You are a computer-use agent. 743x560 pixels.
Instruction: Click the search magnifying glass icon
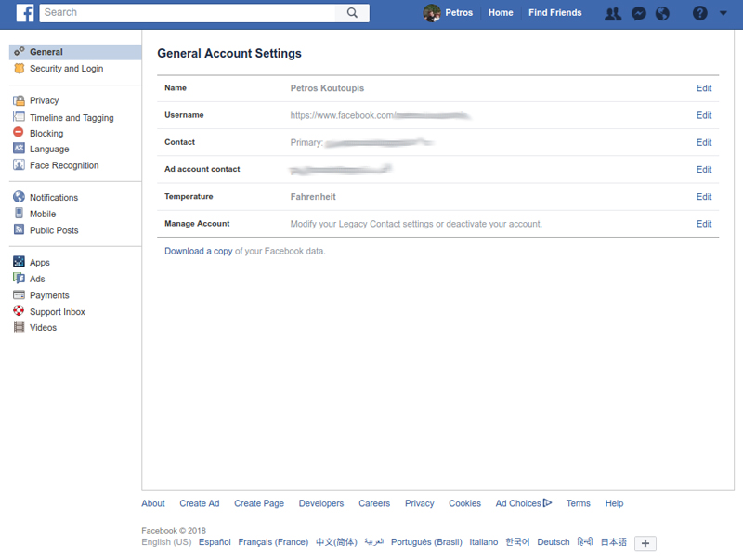pyautogui.click(x=351, y=13)
